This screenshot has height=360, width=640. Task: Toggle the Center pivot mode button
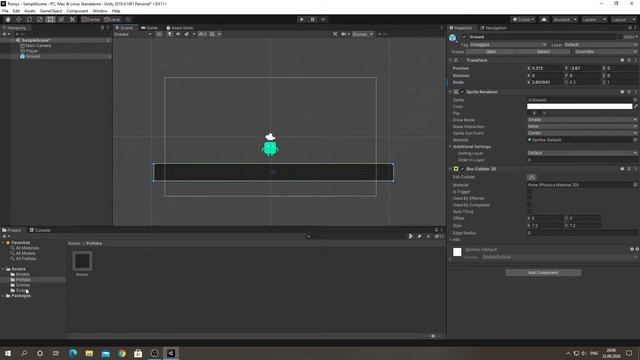click(x=91, y=19)
